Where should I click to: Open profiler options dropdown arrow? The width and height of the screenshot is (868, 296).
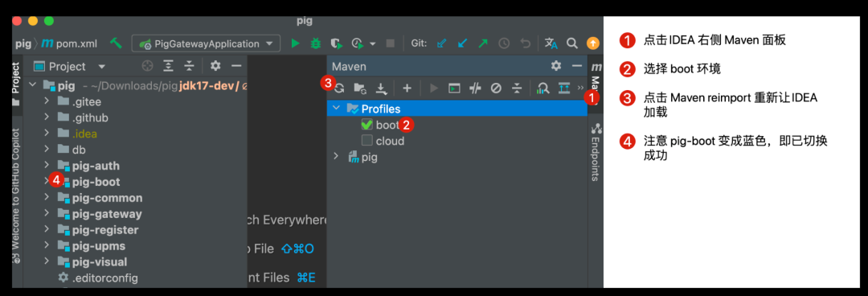[x=373, y=43]
